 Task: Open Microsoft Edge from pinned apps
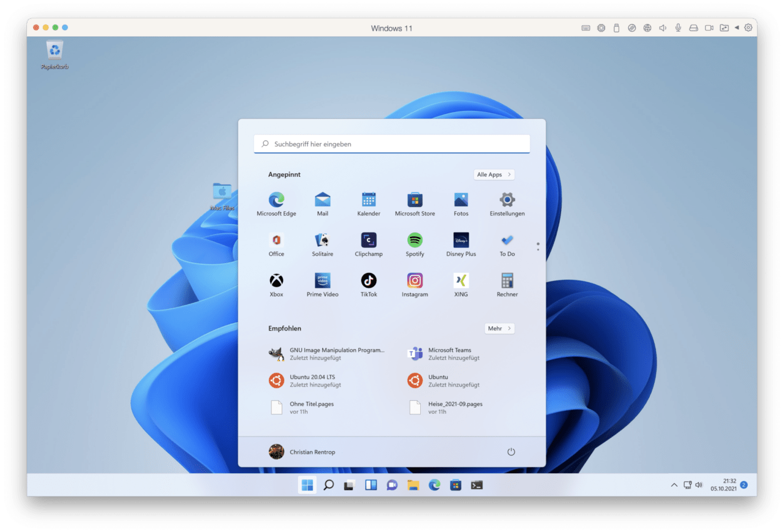pyautogui.click(x=276, y=204)
